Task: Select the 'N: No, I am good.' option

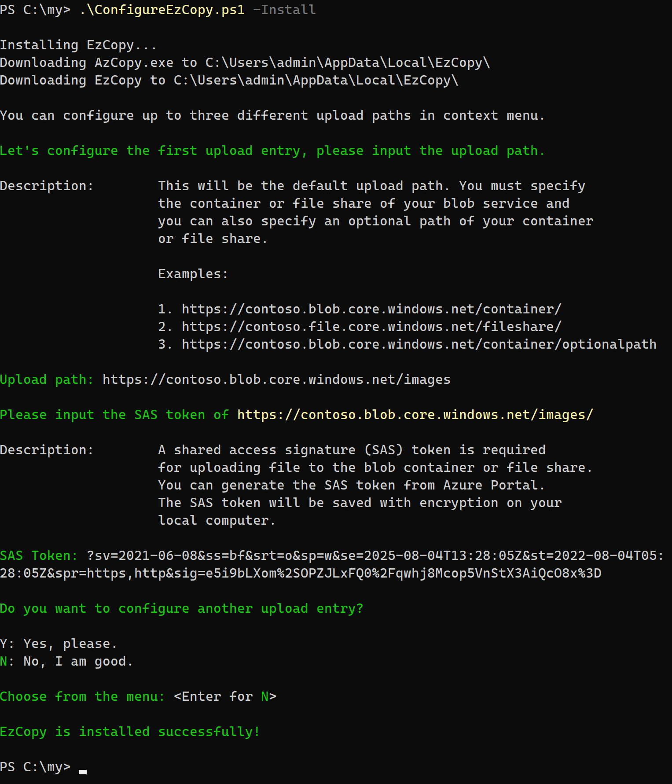Action: pos(66,661)
